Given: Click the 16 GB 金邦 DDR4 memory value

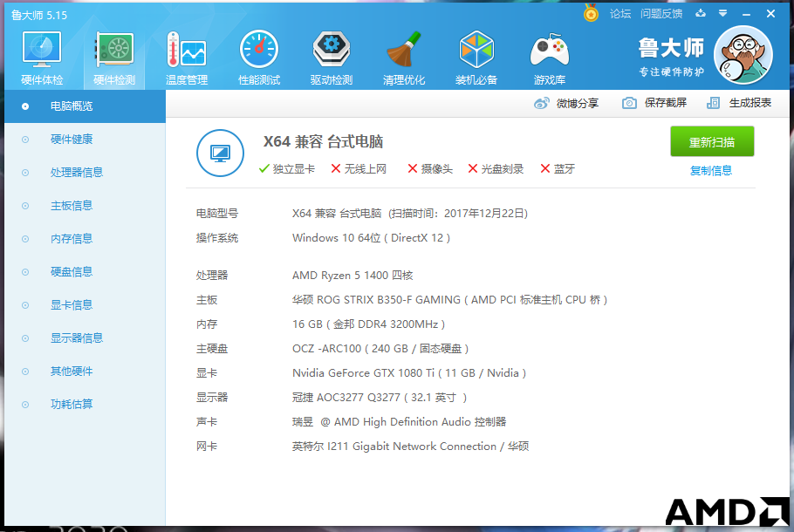Looking at the screenshot, I should tap(368, 324).
